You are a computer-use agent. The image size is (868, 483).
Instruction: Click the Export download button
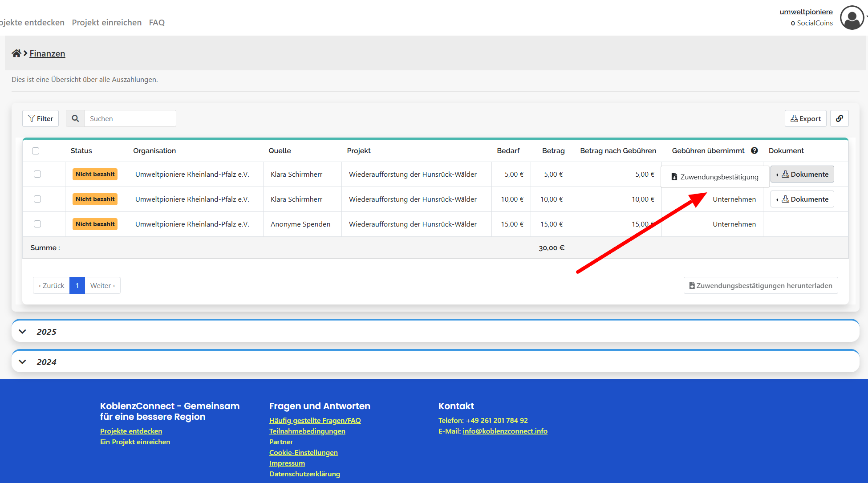pos(805,118)
